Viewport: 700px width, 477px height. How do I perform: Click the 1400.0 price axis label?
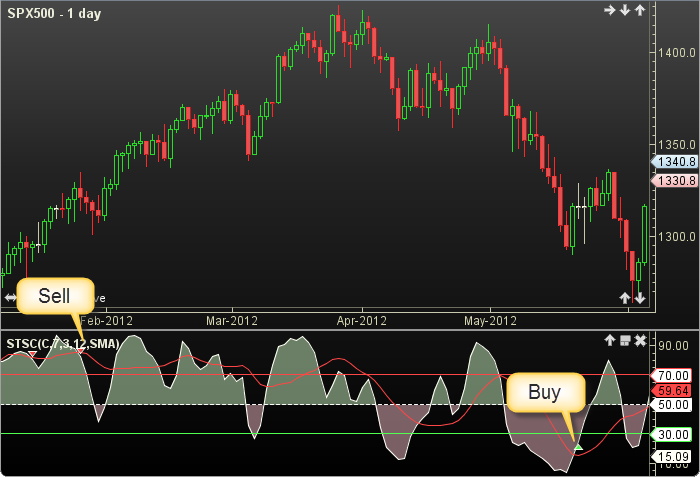677,53
